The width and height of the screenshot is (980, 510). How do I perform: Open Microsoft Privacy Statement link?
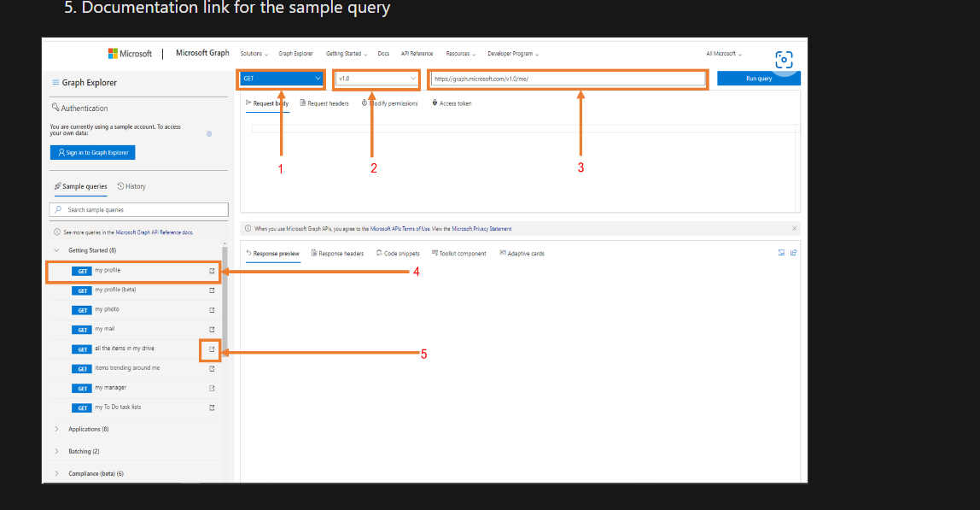tap(481, 229)
